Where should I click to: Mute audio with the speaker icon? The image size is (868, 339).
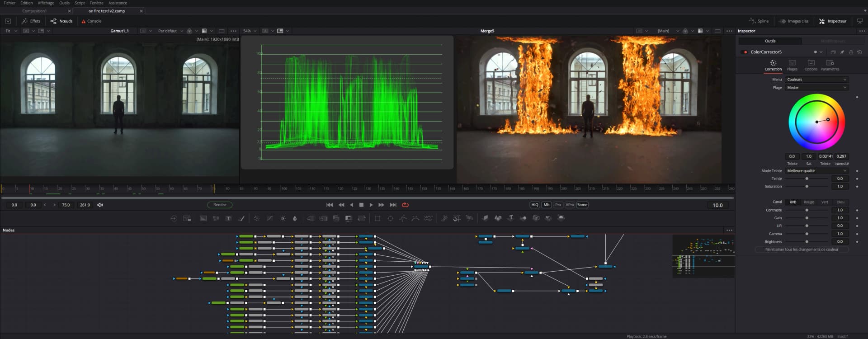100,205
